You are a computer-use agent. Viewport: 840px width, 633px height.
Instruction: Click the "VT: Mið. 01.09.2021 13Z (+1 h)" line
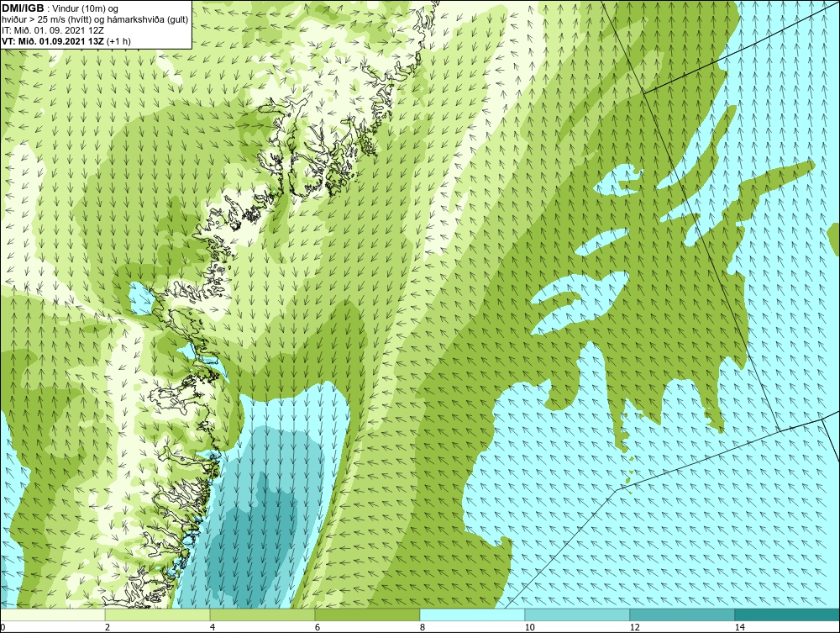[66, 40]
